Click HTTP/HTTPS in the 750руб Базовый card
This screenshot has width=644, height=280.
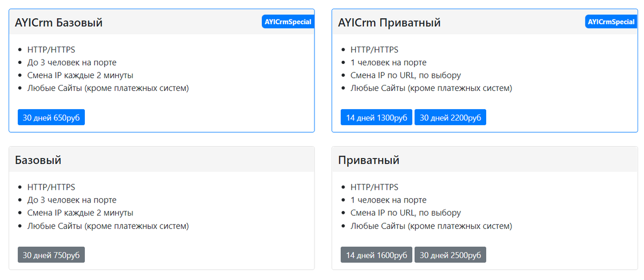tap(51, 187)
